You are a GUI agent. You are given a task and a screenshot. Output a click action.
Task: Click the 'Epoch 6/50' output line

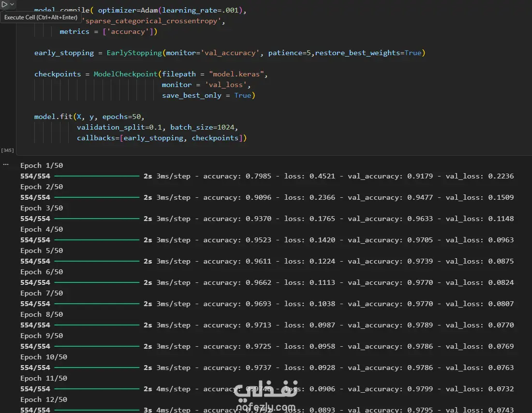click(42, 272)
